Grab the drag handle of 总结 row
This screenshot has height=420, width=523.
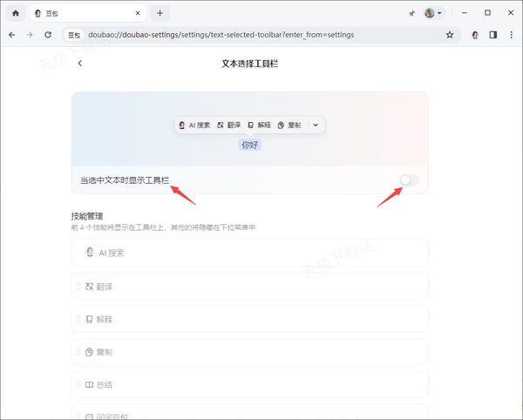tap(78, 384)
